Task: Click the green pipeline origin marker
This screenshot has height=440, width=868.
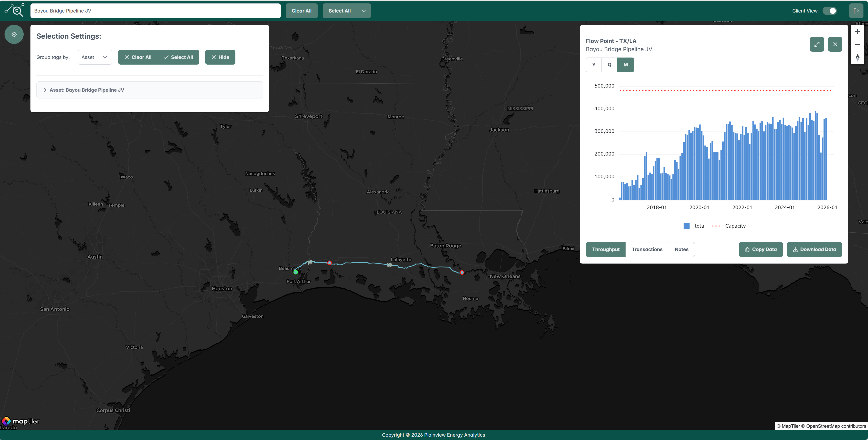Action: pos(296,272)
